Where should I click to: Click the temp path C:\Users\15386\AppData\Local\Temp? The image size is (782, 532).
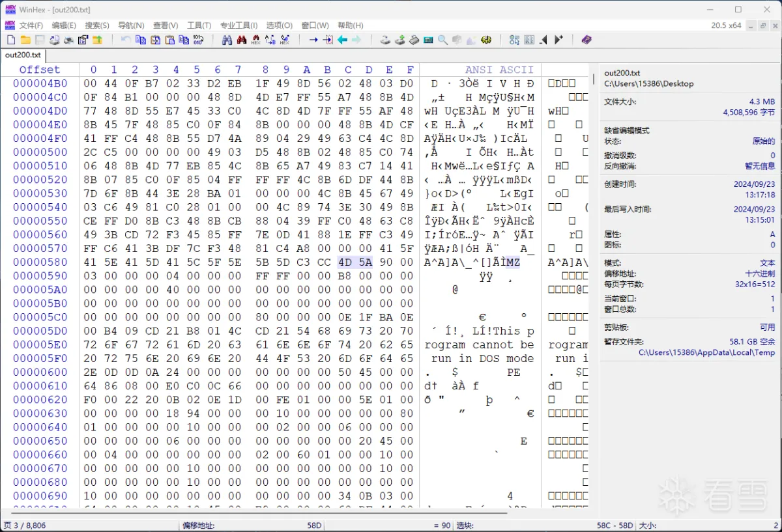[706, 353]
